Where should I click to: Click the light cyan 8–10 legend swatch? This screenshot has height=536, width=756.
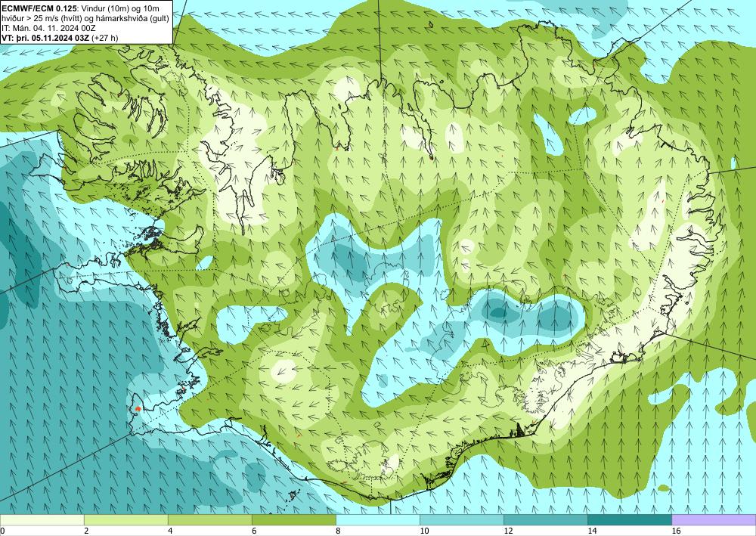coord(378,519)
